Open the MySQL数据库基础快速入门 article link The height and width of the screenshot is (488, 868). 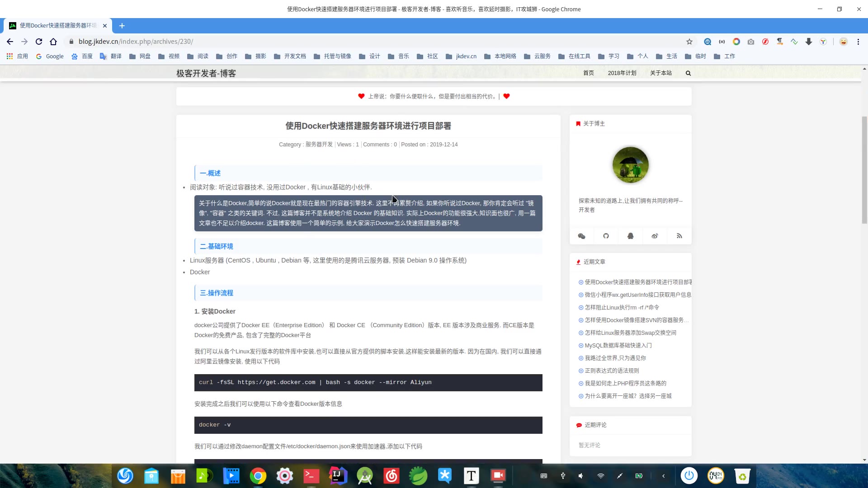[x=618, y=346]
